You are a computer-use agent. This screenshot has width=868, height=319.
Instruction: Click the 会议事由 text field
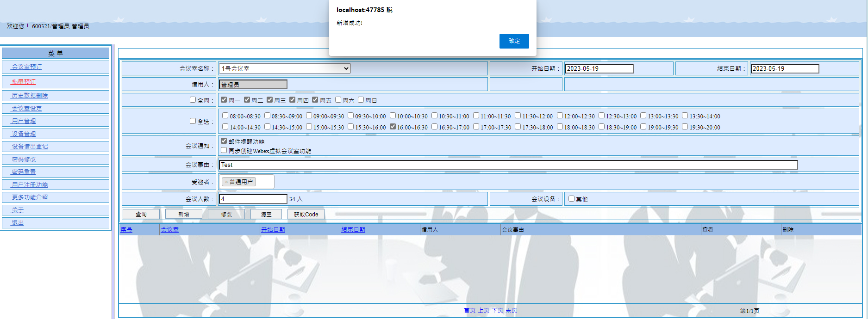(x=508, y=165)
